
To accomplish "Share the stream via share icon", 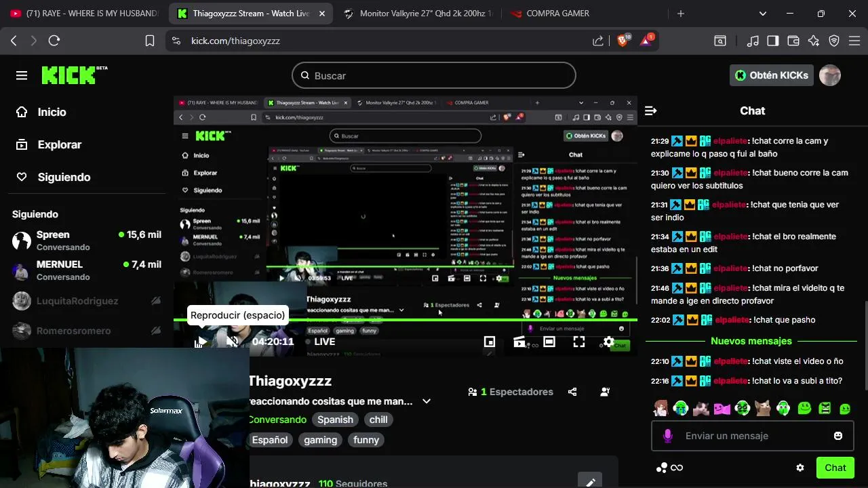I will (572, 392).
